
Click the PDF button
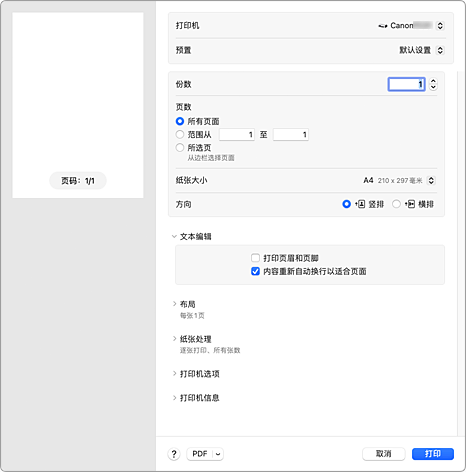200,454
